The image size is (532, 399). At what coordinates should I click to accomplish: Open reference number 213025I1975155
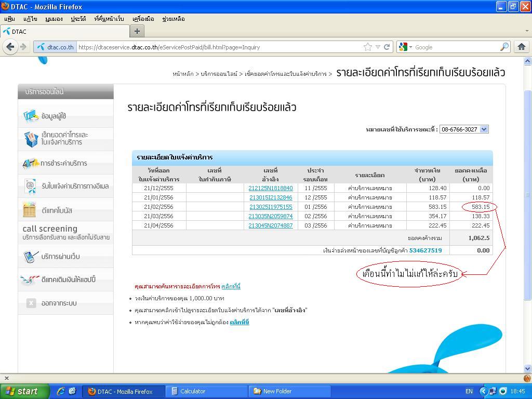coord(270,207)
